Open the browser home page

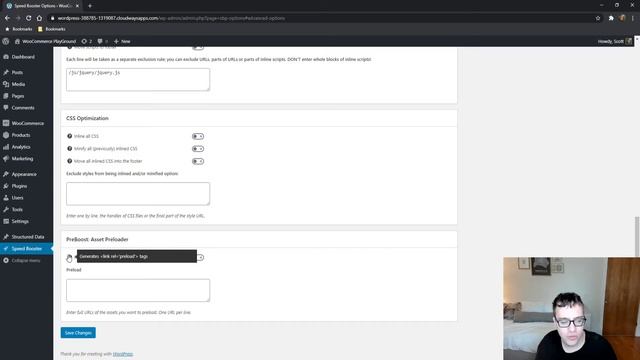coord(39,18)
